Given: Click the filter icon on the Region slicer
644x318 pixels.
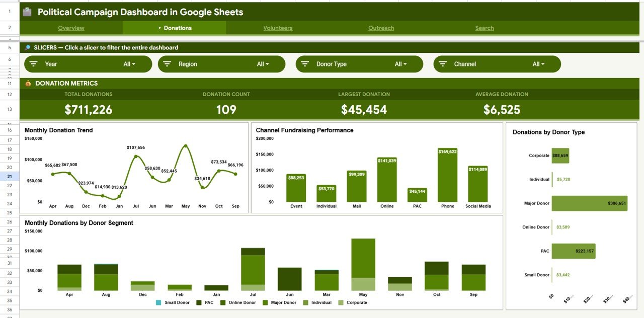Looking at the screenshot, I should [167, 64].
